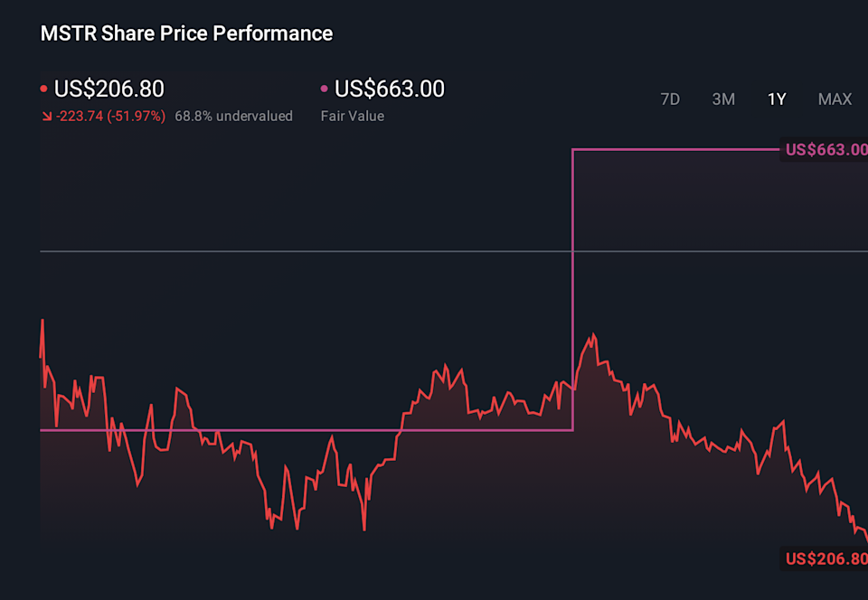Screen dimensions: 868x600
Task: Switch chart to the 3M range
Action: pyautogui.click(x=723, y=99)
